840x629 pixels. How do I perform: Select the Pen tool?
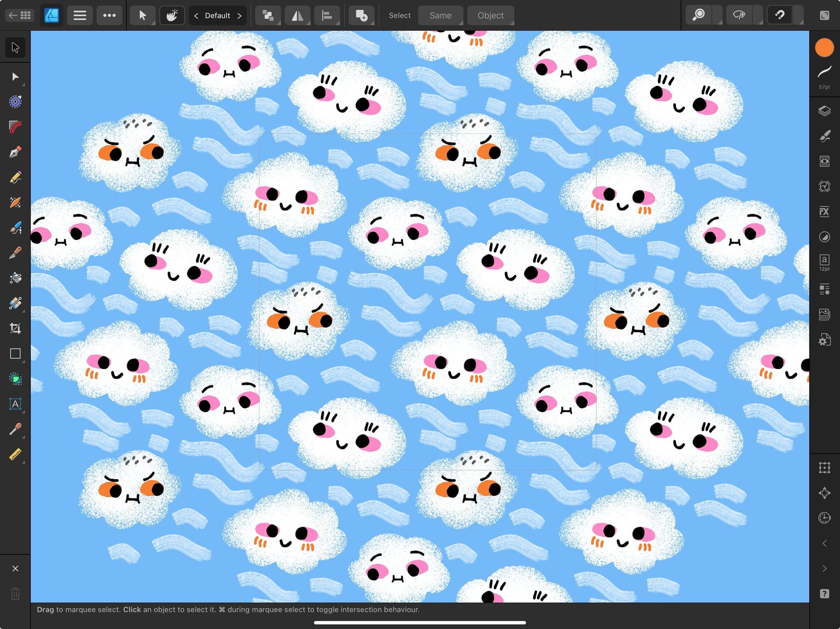pyautogui.click(x=15, y=152)
